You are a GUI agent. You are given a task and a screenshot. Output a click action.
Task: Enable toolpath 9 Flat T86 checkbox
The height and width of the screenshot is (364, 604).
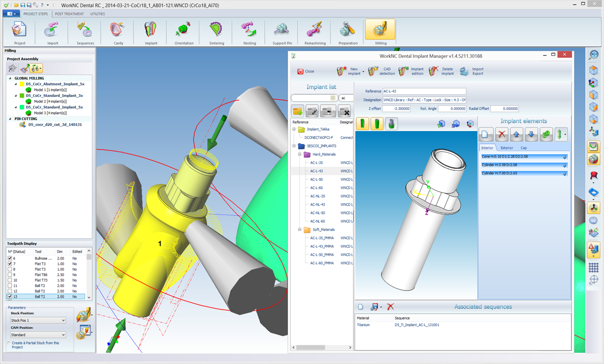click(10, 275)
